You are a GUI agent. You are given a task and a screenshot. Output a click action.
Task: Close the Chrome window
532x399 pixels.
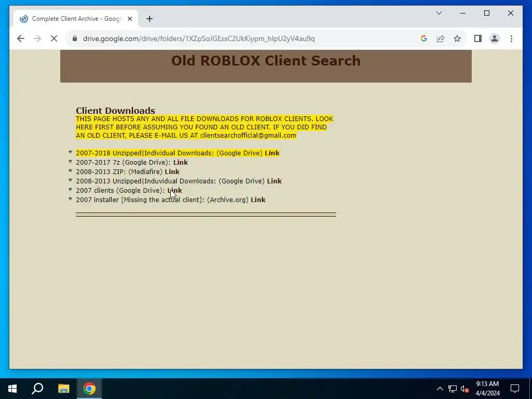point(510,13)
